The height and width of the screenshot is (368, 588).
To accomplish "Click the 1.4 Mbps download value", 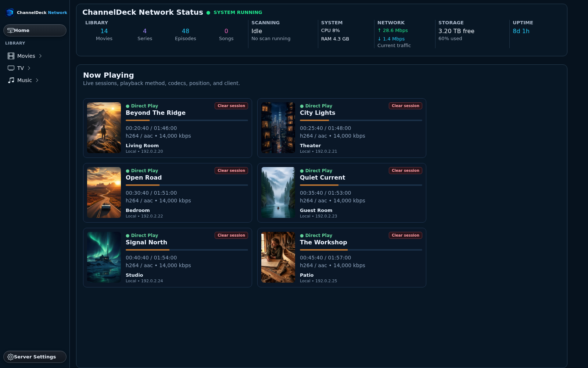I will coord(391,39).
